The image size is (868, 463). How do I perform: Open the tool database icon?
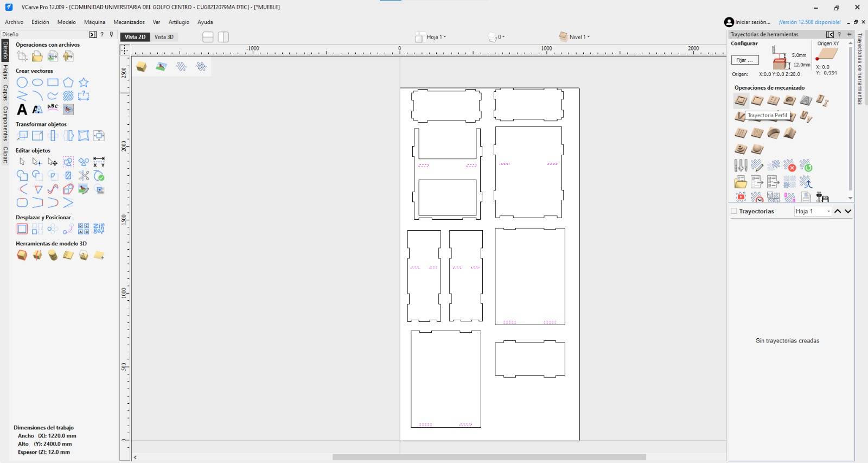coord(741,166)
